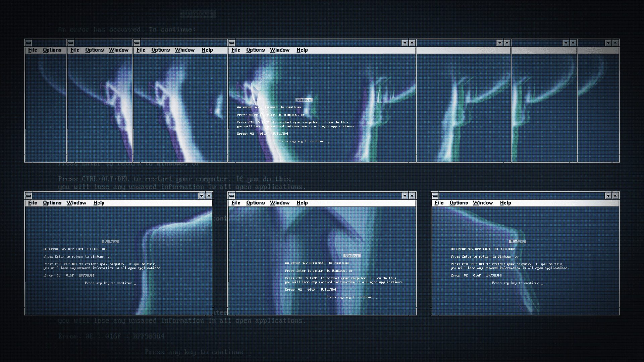This screenshot has height=362, width=644.
Task: Open control-menu box of bottom-left window
Action: point(29,196)
